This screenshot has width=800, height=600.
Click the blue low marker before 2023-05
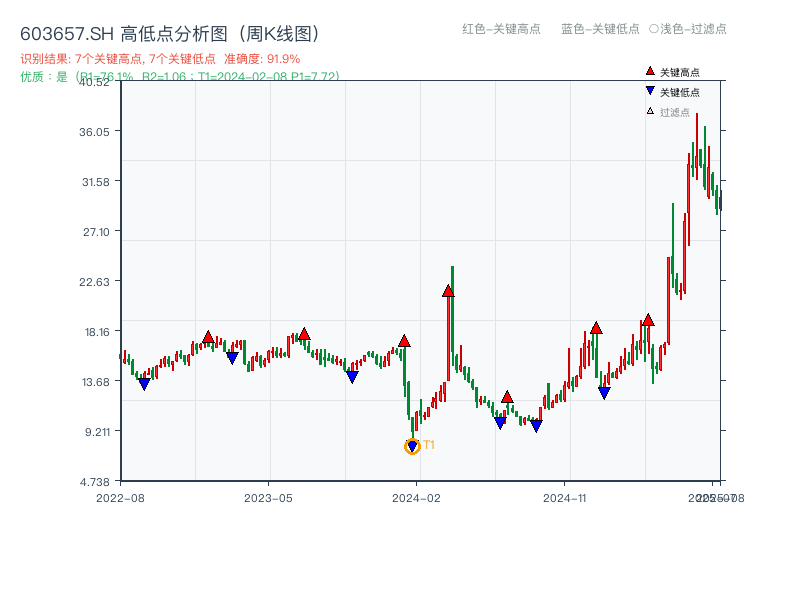pos(232,356)
